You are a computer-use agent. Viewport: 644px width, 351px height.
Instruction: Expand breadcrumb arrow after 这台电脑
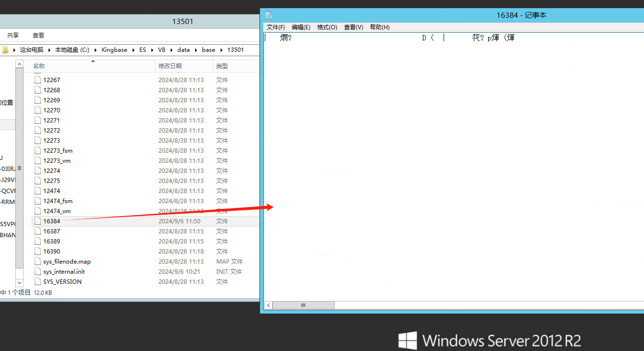(50, 49)
